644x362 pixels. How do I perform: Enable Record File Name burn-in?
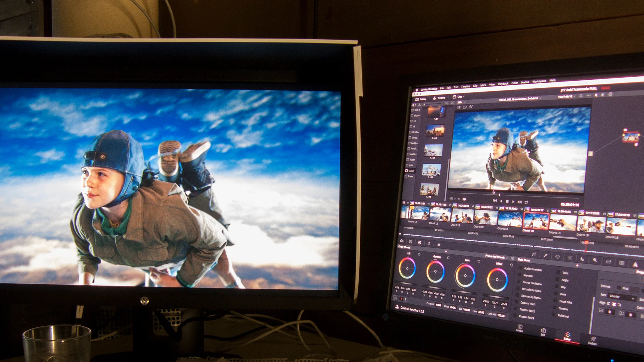pyautogui.click(x=518, y=289)
